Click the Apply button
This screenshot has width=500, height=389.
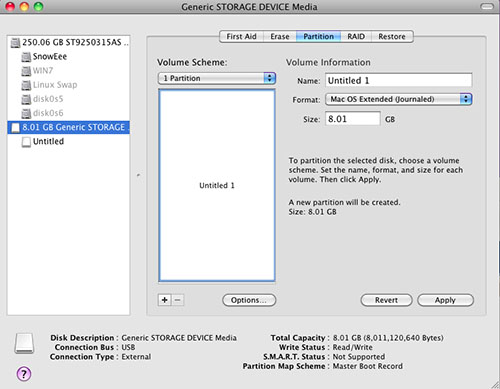pos(445,300)
